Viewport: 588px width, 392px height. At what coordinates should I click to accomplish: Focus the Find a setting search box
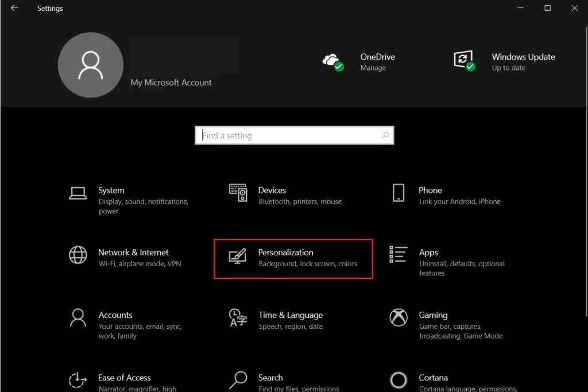(295, 135)
